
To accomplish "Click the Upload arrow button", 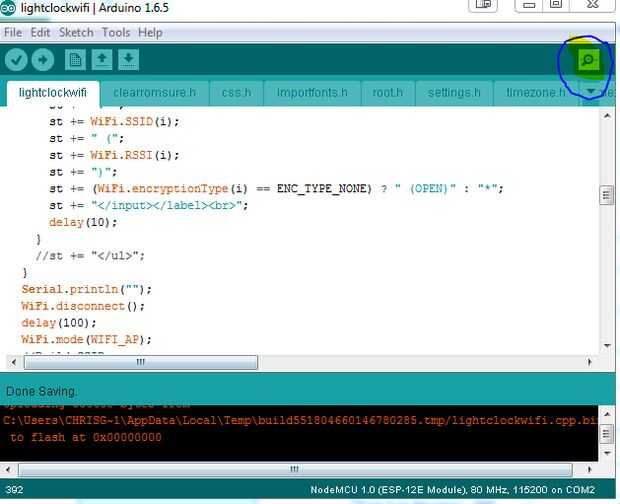I will 43,60.
